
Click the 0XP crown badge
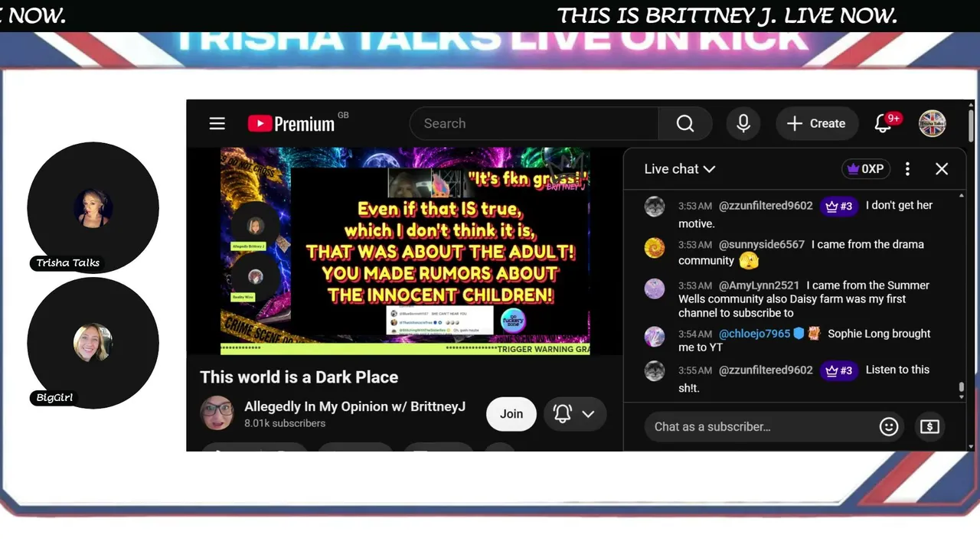tap(866, 169)
